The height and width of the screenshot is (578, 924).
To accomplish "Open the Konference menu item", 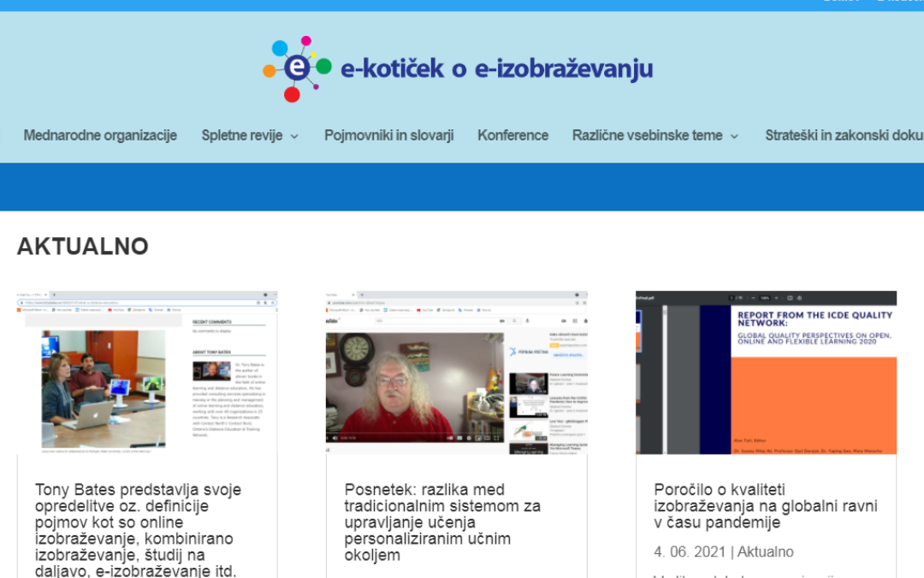I will 512,135.
